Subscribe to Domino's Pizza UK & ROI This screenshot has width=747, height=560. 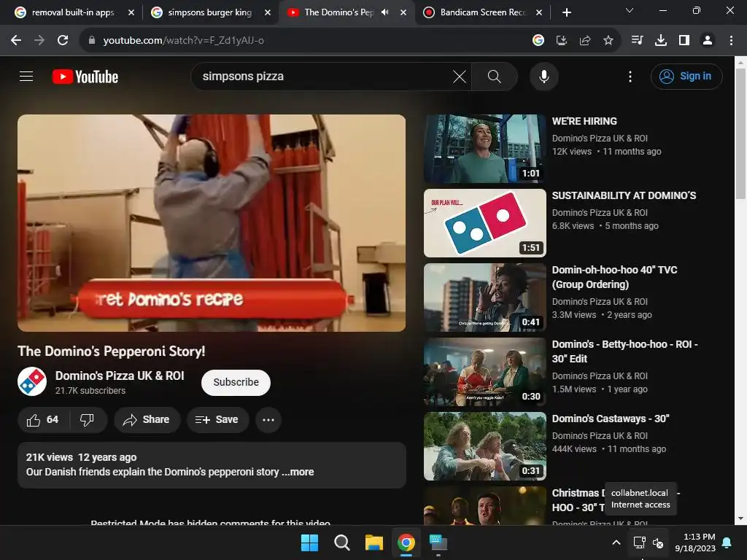(236, 382)
